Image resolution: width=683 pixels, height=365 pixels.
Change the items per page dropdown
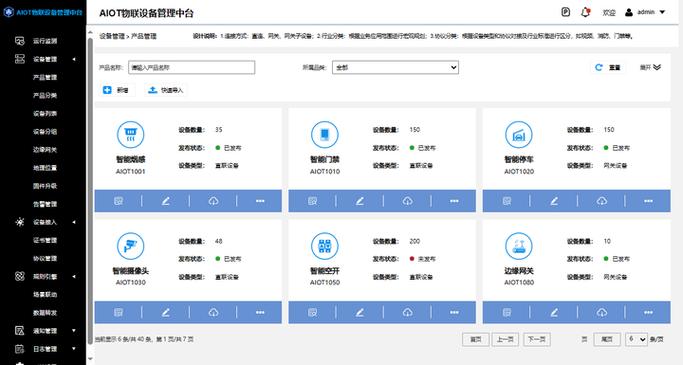point(636,339)
